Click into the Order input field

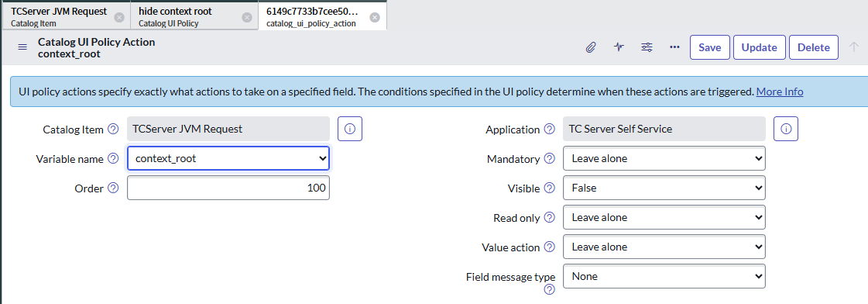[x=228, y=188]
